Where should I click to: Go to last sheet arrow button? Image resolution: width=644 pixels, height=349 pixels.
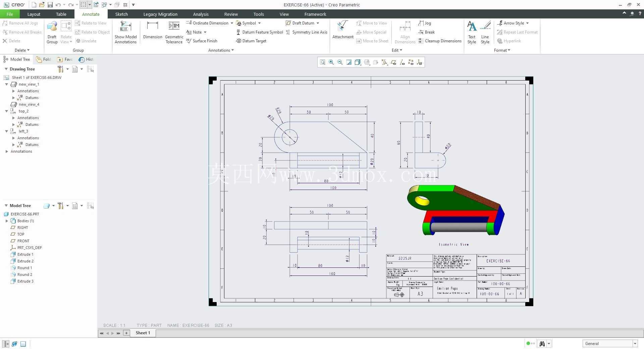[118, 333]
